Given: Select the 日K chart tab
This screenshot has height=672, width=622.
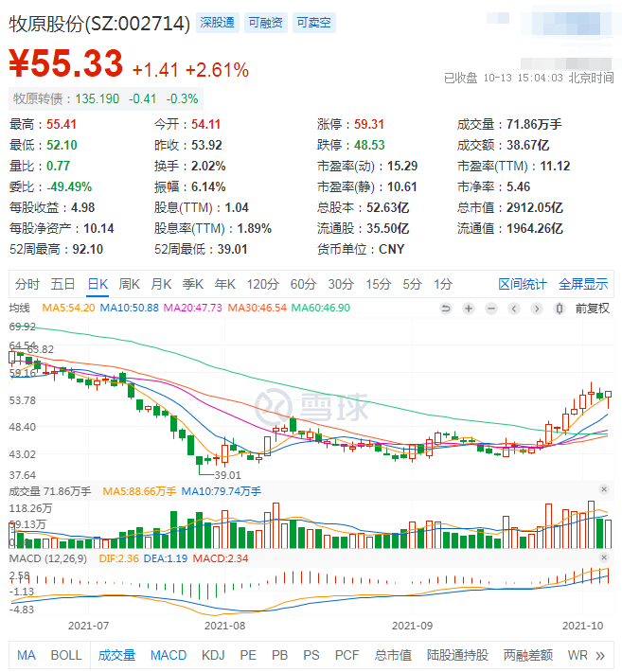Looking at the screenshot, I should point(98,284).
